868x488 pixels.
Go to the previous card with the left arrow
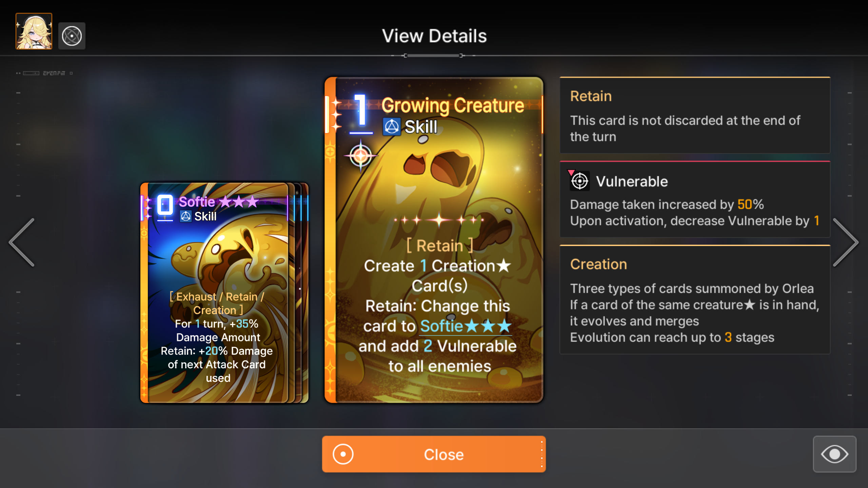pyautogui.click(x=22, y=242)
